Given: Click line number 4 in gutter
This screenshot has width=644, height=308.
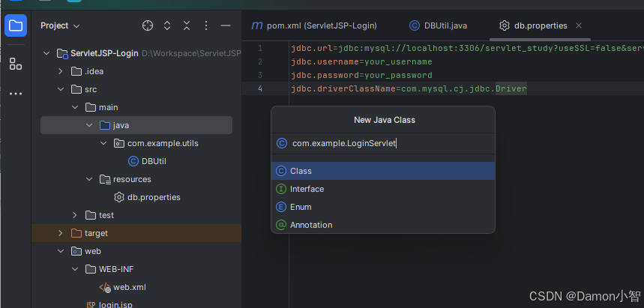Looking at the screenshot, I should (x=259, y=88).
